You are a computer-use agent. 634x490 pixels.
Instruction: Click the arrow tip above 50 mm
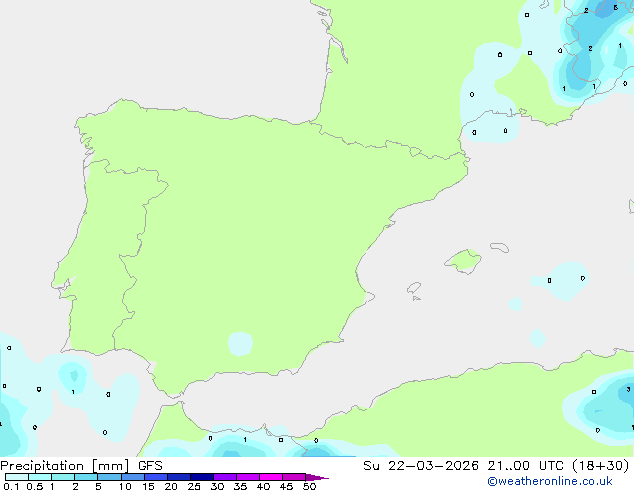click(317, 477)
